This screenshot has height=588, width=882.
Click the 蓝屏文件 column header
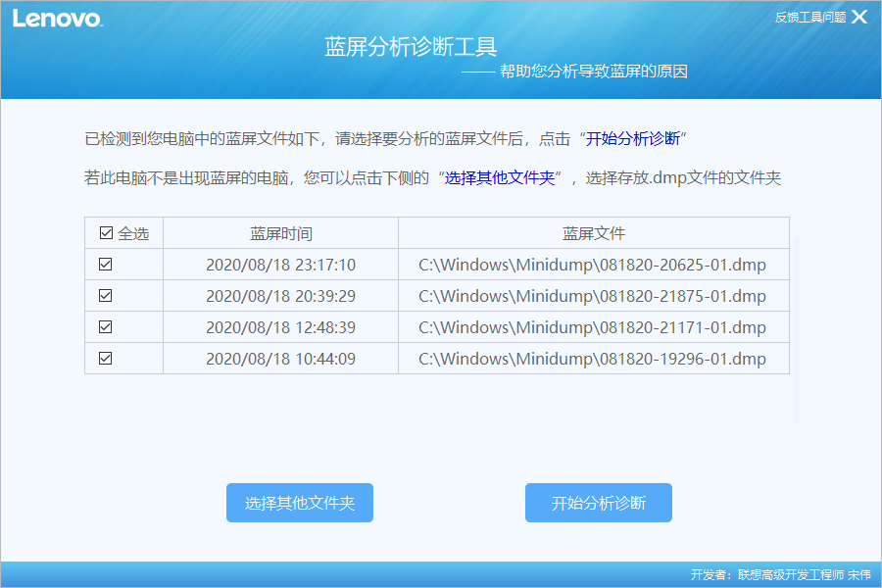click(593, 233)
